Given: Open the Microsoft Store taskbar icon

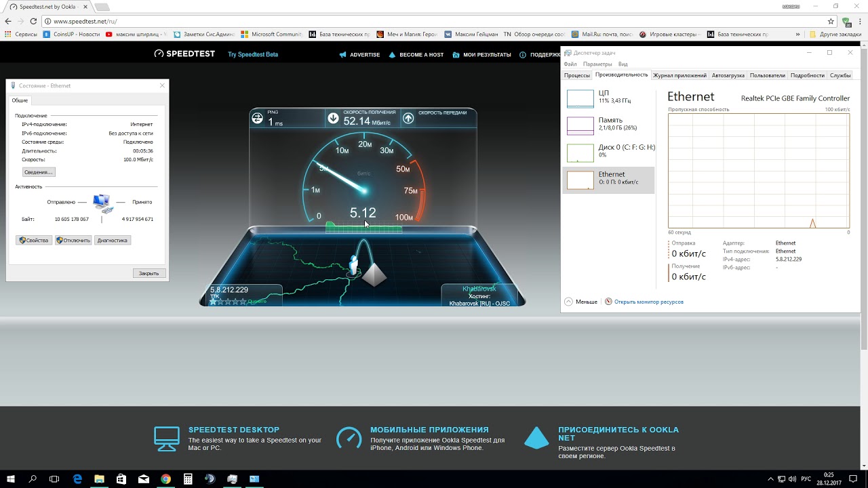Looking at the screenshot, I should pos(121,479).
